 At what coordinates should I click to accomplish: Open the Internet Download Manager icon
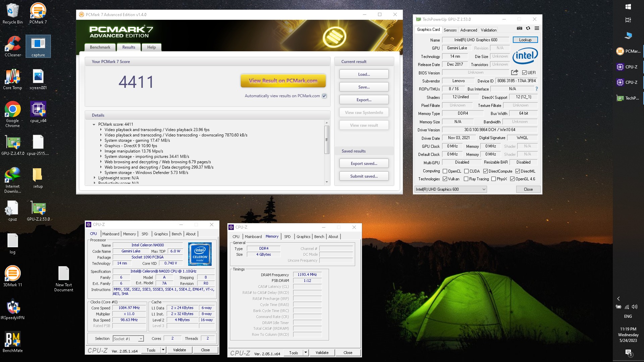click(x=12, y=180)
